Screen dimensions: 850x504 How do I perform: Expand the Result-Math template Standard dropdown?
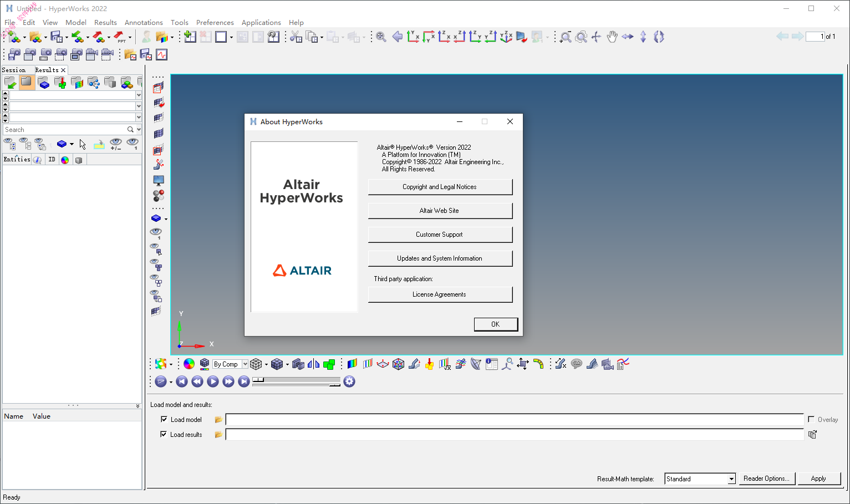tap(731, 479)
